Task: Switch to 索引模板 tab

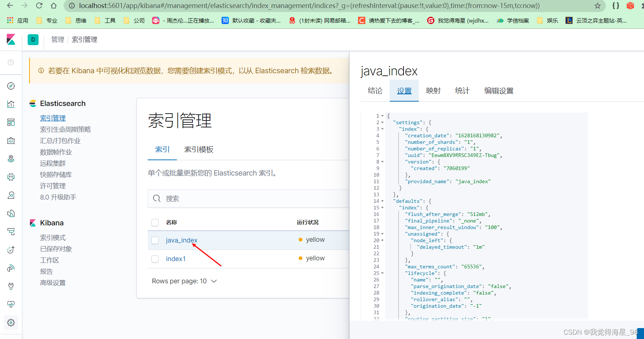Action: [199, 149]
